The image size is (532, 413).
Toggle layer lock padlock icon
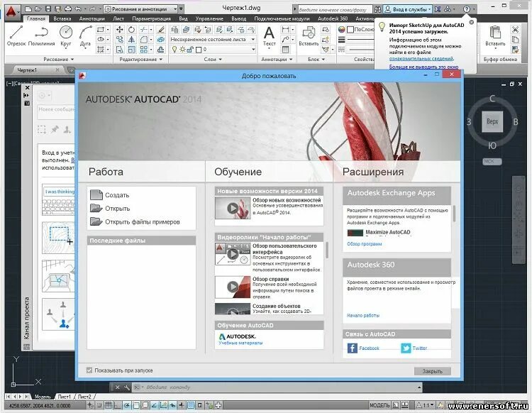[190, 50]
